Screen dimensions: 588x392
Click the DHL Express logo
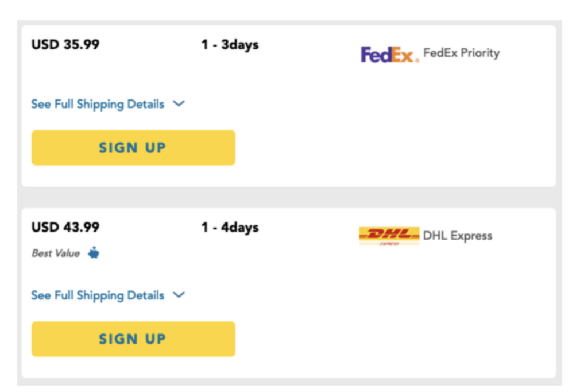(389, 236)
